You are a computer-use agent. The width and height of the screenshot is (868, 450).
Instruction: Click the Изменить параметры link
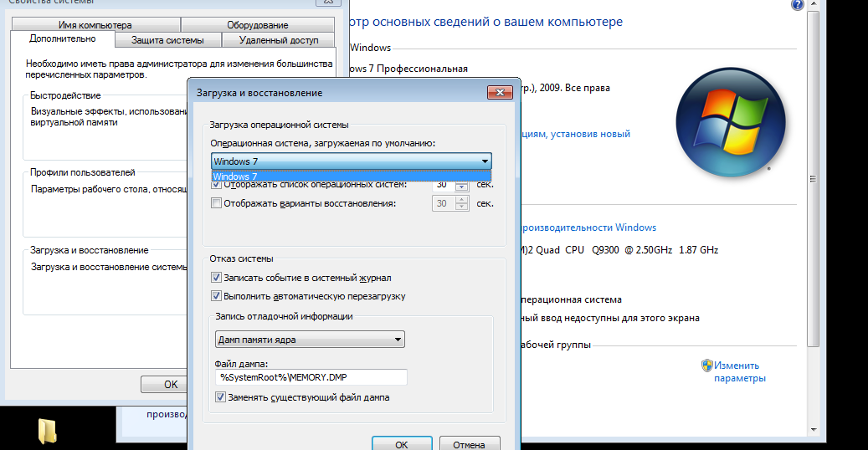click(x=740, y=372)
